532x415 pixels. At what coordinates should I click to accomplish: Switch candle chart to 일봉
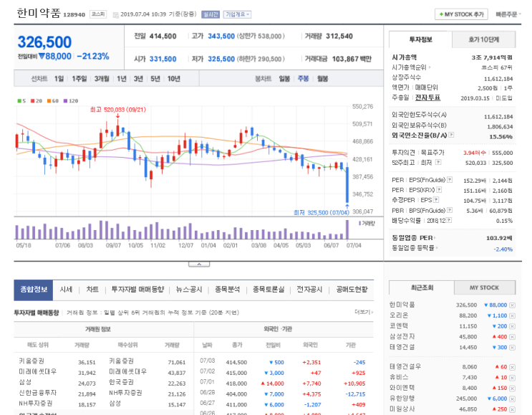[284, 79]
